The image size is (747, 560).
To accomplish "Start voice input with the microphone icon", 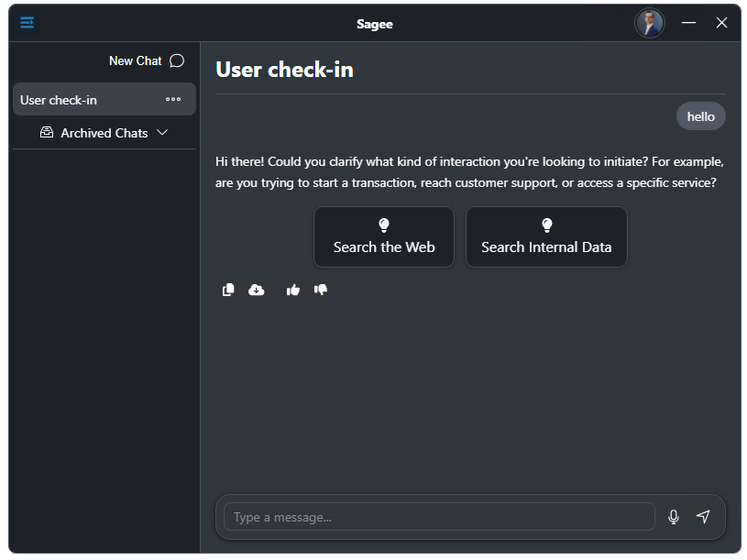I will point(673,517).
